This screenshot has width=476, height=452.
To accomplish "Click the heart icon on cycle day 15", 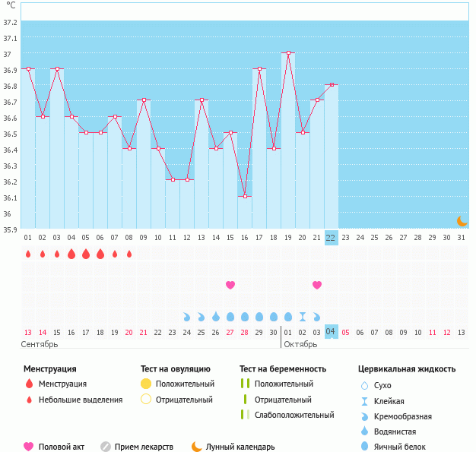I will pyautogui.click(x=230, y=285).
